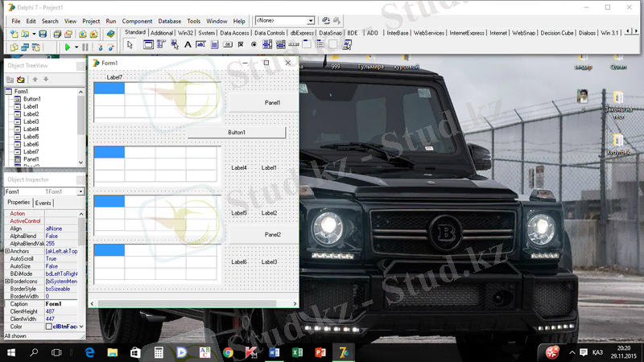Screen dimensions: 644x362
Task: Select the Edit component
Action: [200, 45]
